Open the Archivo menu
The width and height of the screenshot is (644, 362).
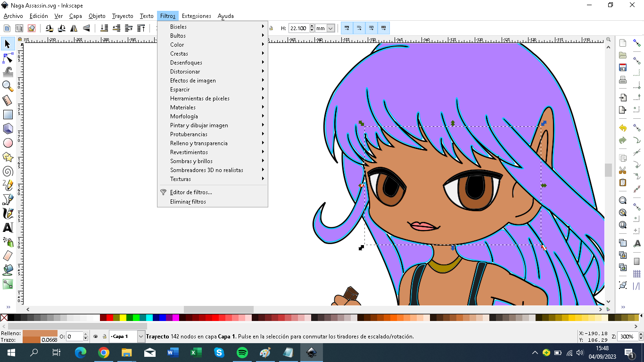tap(13, 16)
